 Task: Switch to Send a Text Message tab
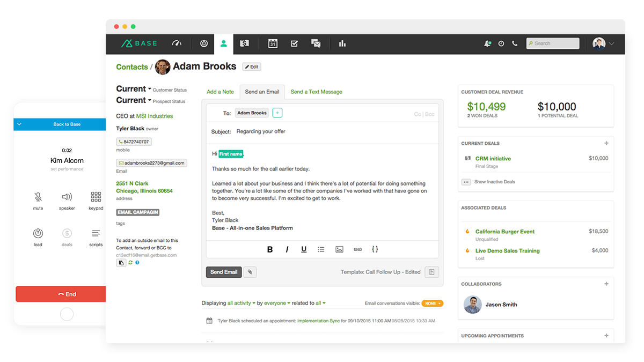point(316,92)
